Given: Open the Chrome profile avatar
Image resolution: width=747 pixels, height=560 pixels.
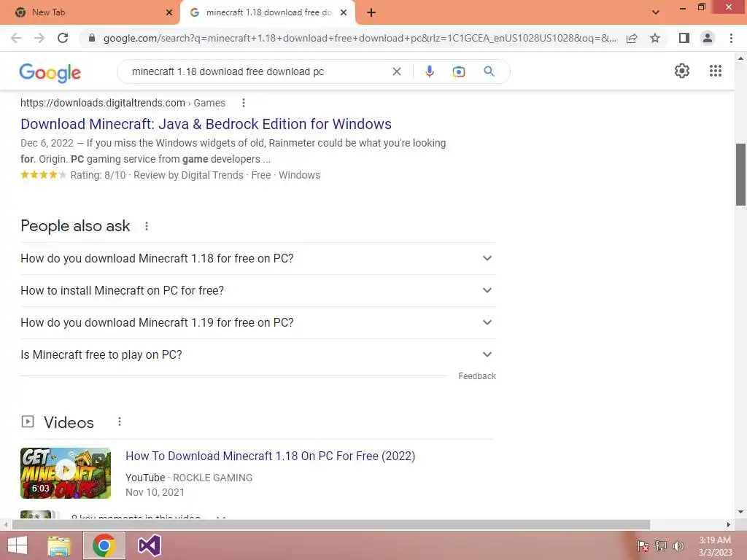Looking at the screenshot, I should point(708,38).
